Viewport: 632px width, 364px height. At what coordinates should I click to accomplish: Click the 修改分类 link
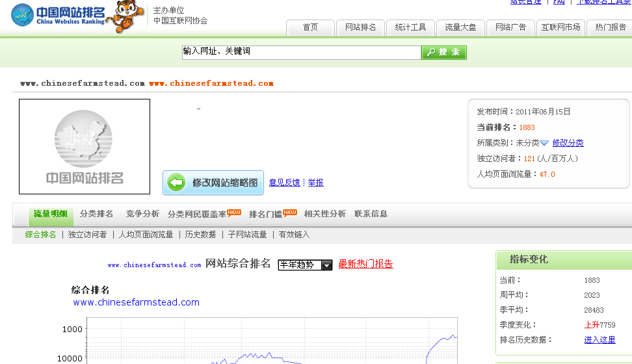(568, 143)
